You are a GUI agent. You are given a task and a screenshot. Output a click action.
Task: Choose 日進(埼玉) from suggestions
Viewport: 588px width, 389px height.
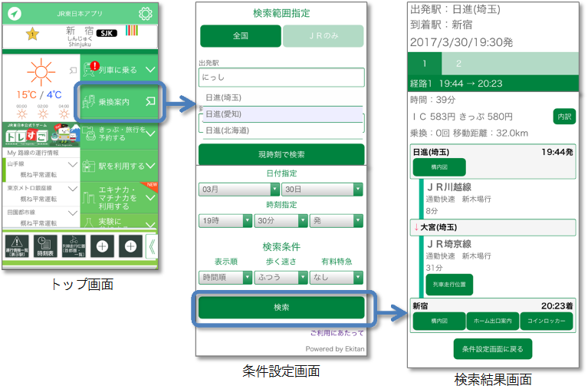tap(283, 97)
